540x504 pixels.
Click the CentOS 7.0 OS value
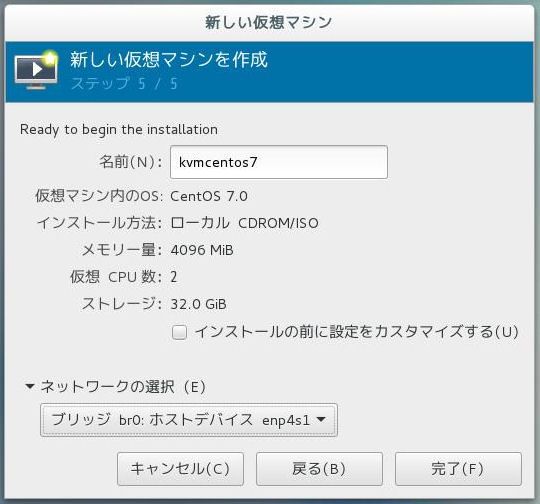tap(209, 196)
